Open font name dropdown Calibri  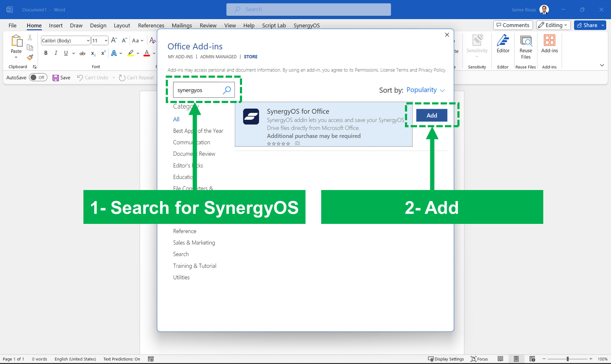pos(88,41)
